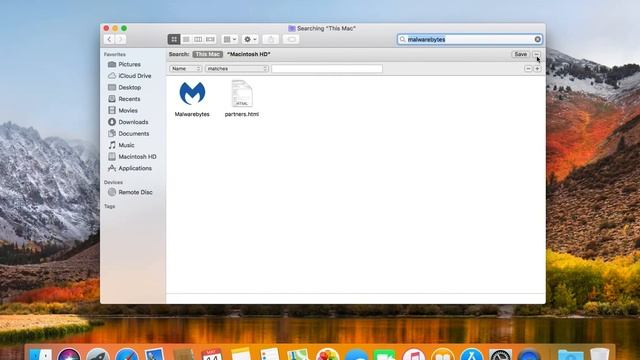Click the magnifying glass in the search field
This screenshot has height=360, width=640.
coord(402,39)
